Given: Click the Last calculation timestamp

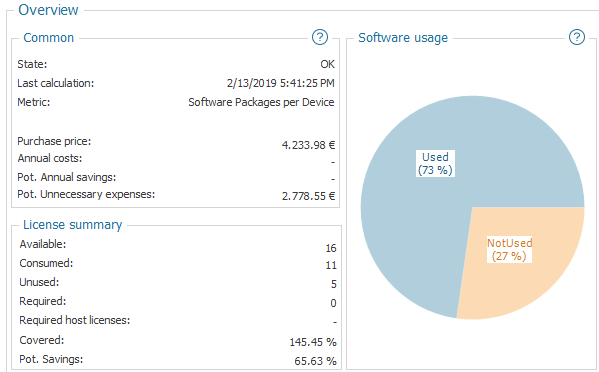Looking at the screenshot, I should pos(280,83).
